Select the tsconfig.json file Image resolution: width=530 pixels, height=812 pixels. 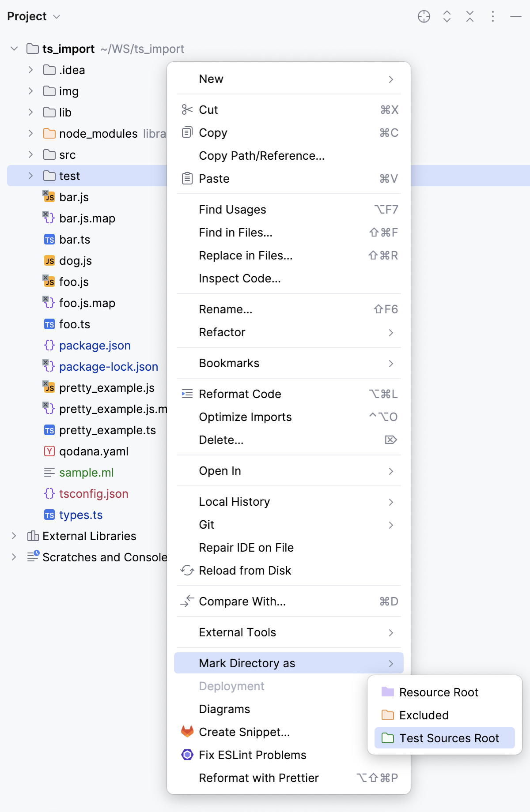(x=94, y=493)
